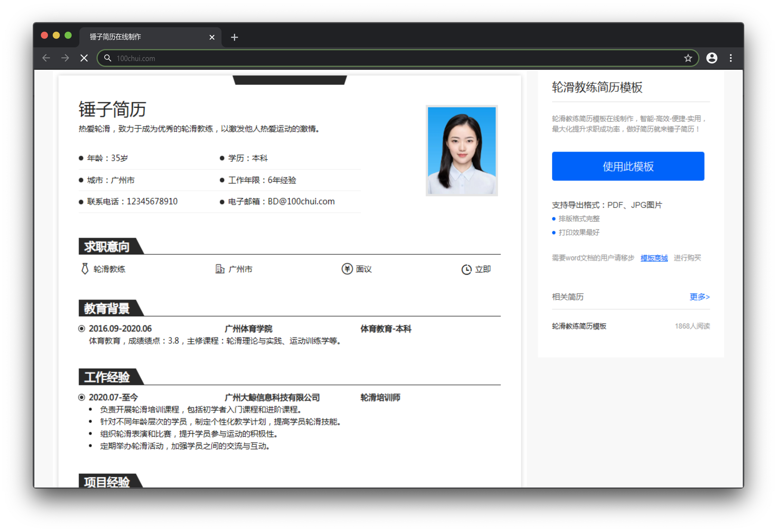Go forward with the browser forward arrow
777x532 pixels.
tap(65, 58)
